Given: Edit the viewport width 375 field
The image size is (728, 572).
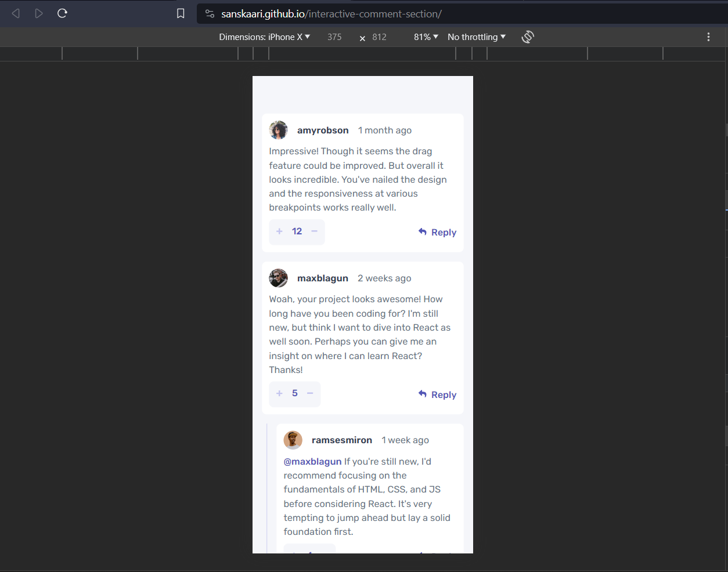Looking at the screenshot, I should pyautogui.click(x=334, y=37).
